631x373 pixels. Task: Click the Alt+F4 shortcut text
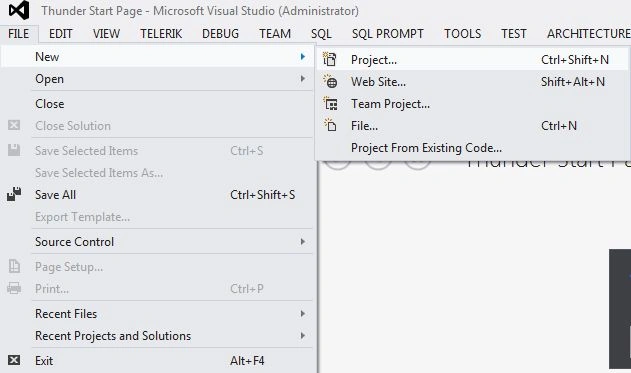(247, 361)
